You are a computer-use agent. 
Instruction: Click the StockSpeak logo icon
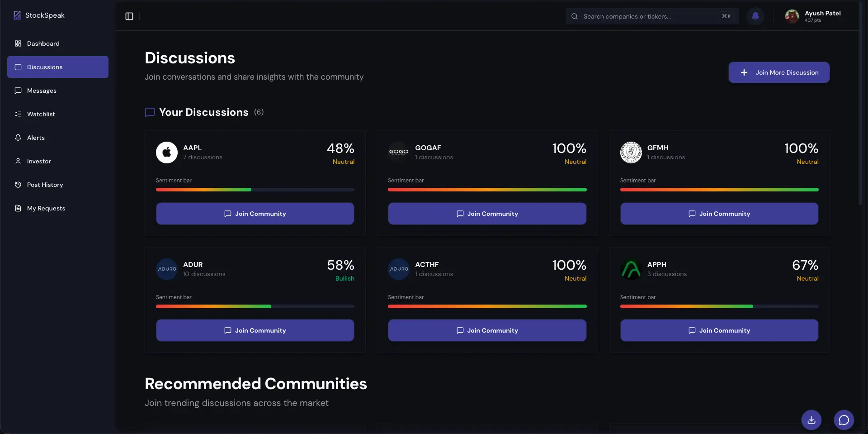pos(17,15)
